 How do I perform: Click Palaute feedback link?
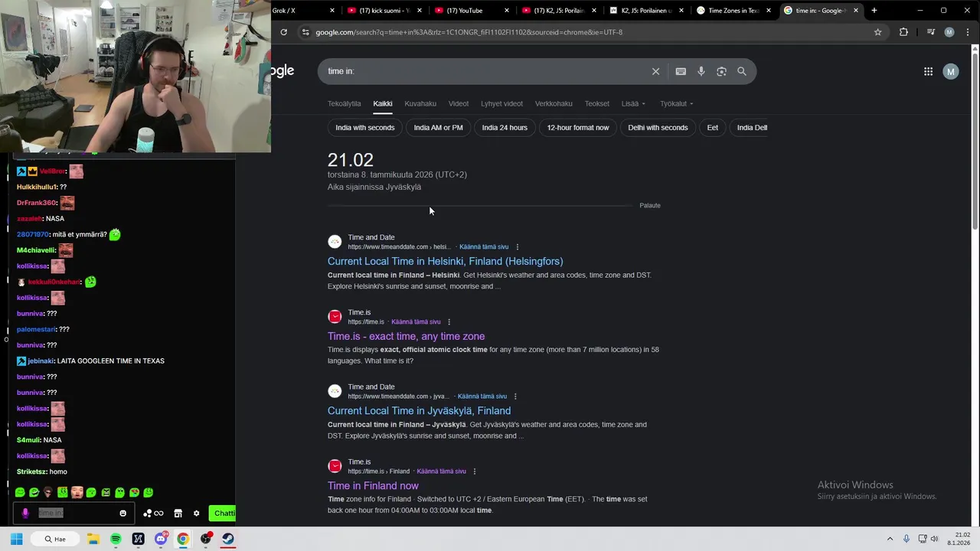point(650,206)
